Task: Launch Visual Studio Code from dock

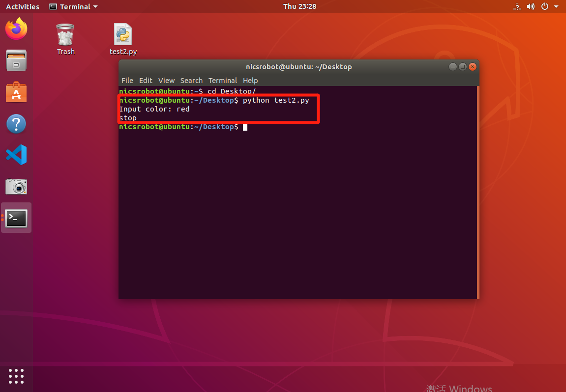Action: click(x=16, y=155)
